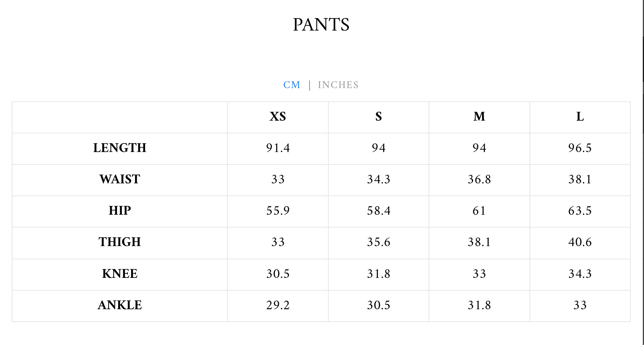The width and height of the screenshot is (644, 345).
Task: Click the 96.5 length value for L
Action: [580, 148]
